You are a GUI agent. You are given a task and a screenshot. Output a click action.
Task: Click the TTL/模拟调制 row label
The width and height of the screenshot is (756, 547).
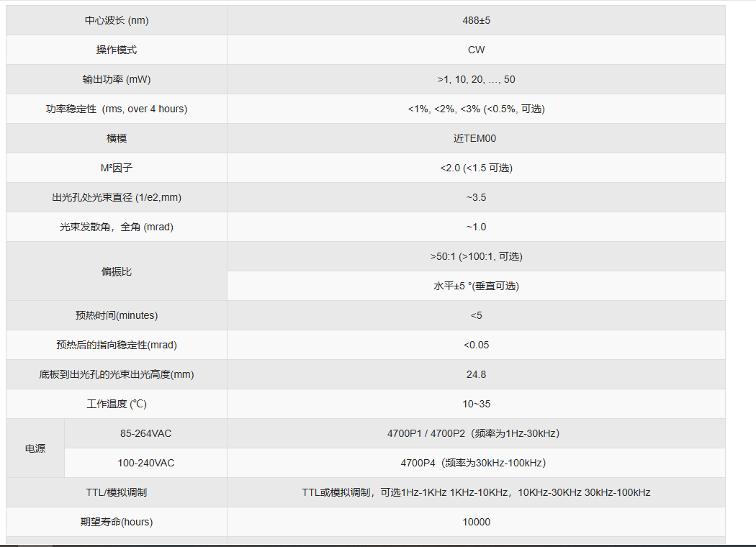coord(117,492)
